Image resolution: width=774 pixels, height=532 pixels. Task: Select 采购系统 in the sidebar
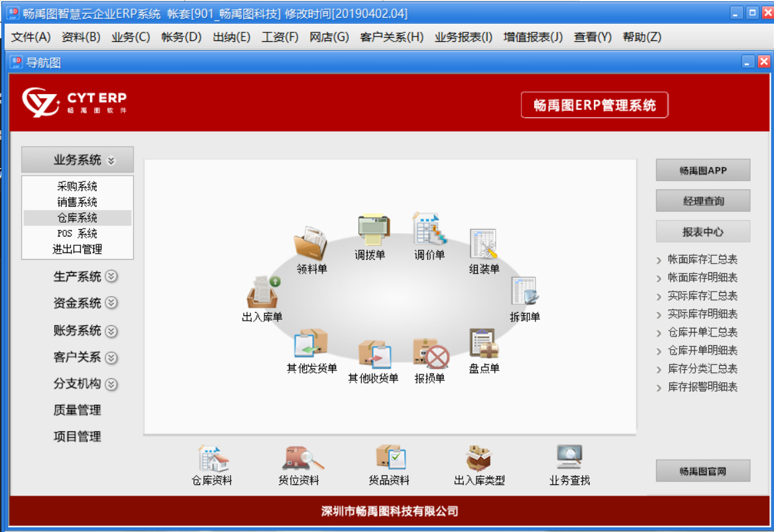pyautogui.click(x=78, y=186)
